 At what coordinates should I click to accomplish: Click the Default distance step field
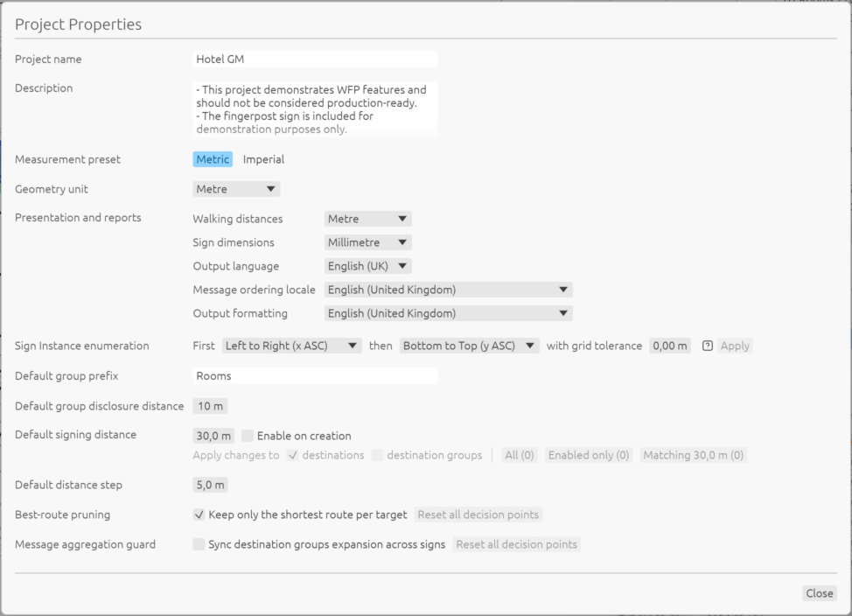pos(210,485)
